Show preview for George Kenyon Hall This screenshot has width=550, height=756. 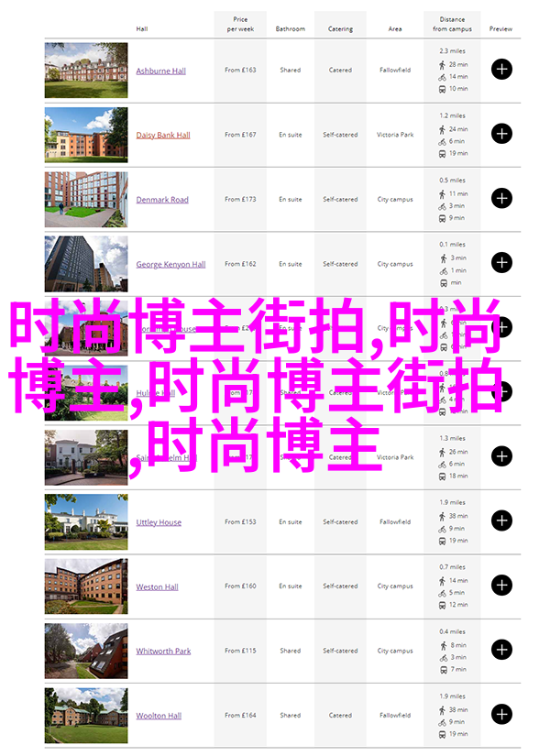[x=501, y=263]
